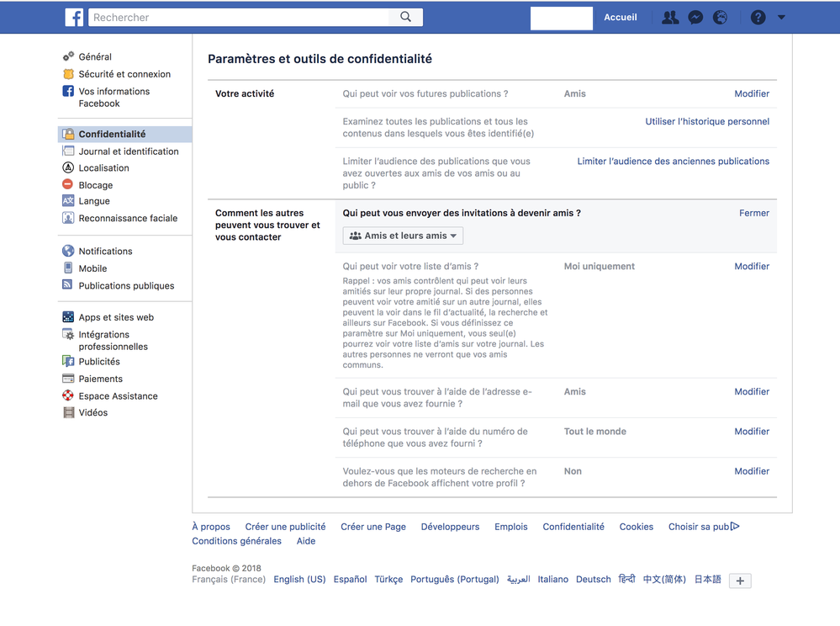Click the Sécurité et connexion badge icon
The height and width of the screenshot is (626, 840).
tap(68, 74)
